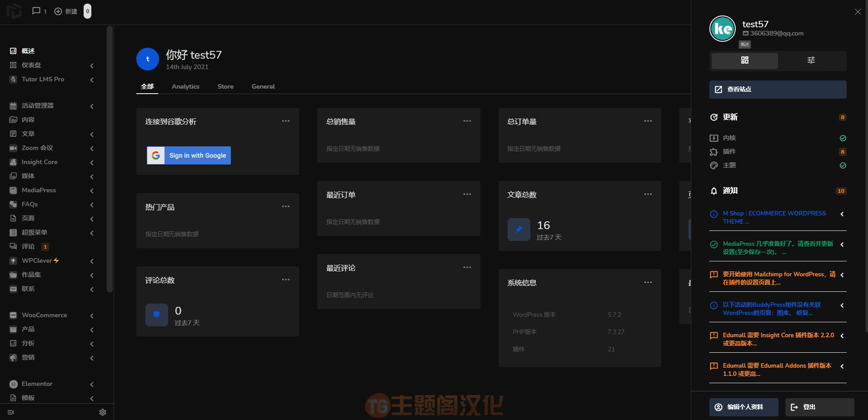Close the profile side panel
The height and width of the screenshot is (420, 868).
858,12
